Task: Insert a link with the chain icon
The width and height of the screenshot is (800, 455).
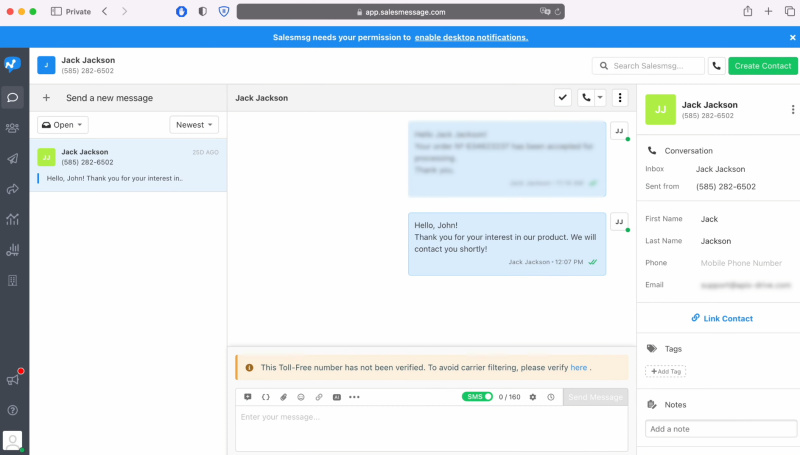Action: tap(319, 397)
